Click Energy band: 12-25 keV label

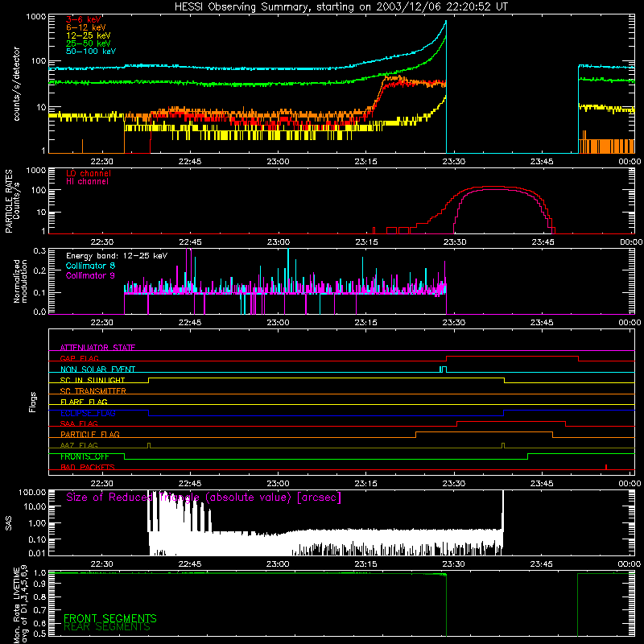click(x=117, y=256)
